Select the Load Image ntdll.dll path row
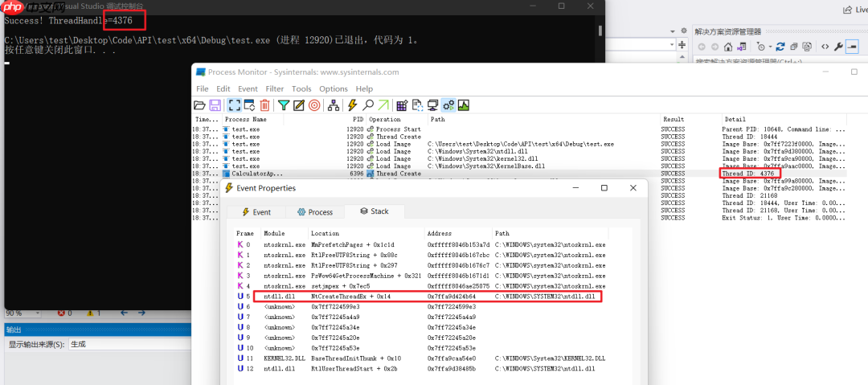Viewport: 868px width, 385px height. 519,151
